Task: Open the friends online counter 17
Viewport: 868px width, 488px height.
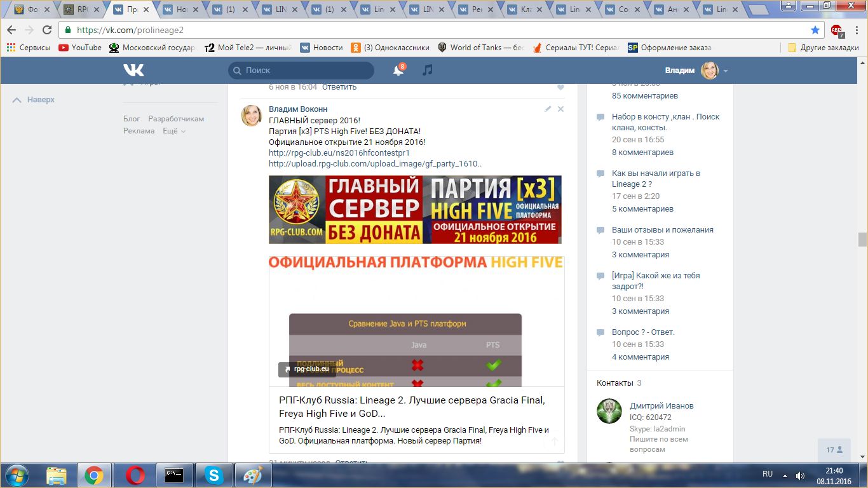Action: [x=834, y=450]
